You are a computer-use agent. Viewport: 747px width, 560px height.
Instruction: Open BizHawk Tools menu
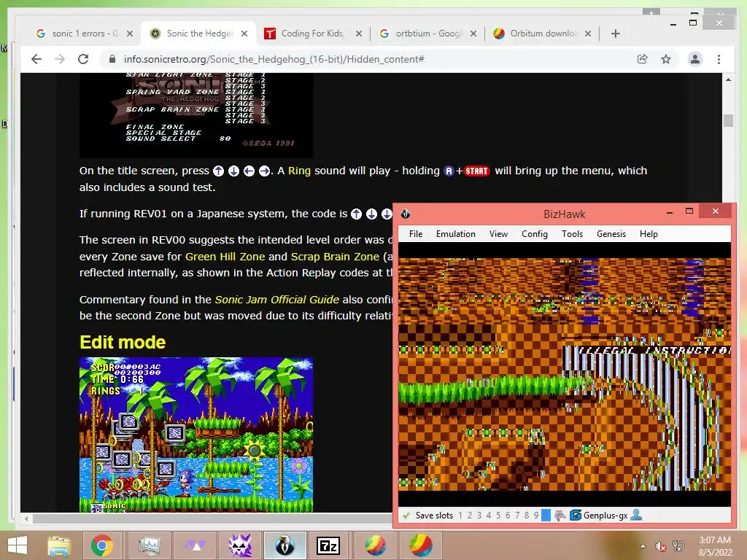click(572, 234)
